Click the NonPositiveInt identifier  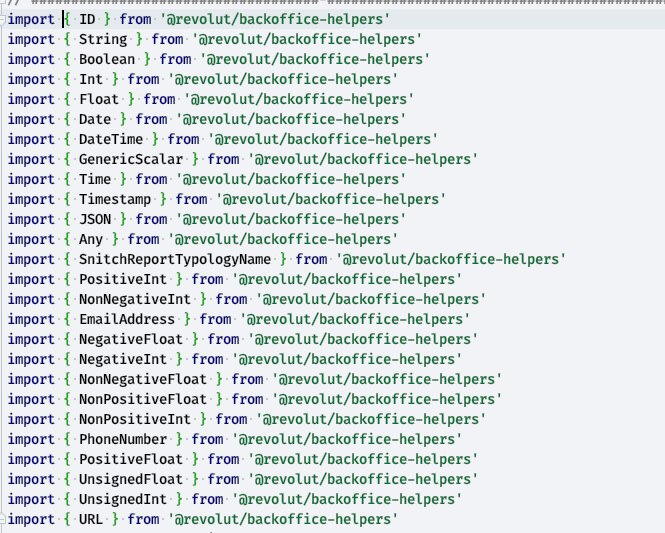pos(135,419)
